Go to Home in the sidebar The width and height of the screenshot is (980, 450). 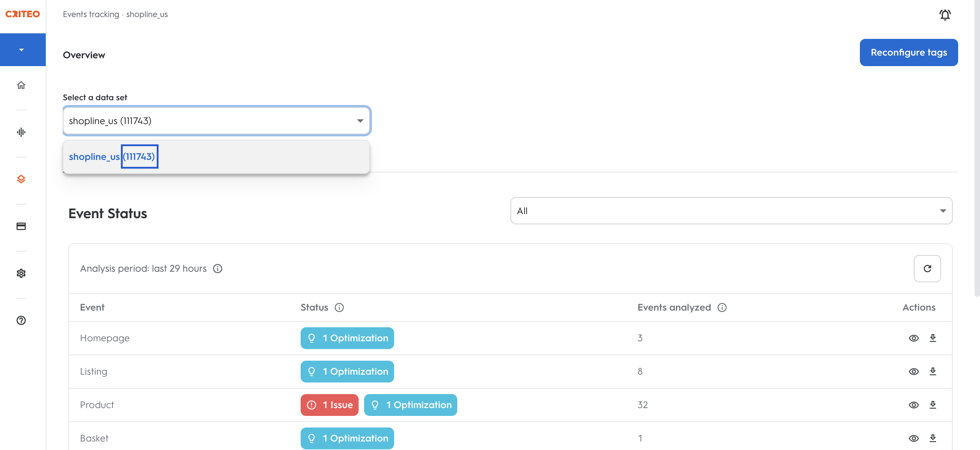(x=21, y=85)
